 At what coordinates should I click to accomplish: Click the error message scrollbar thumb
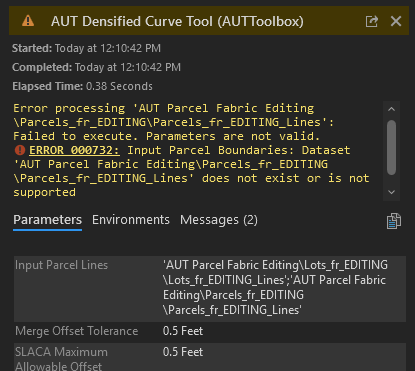(x=391, y=147)
